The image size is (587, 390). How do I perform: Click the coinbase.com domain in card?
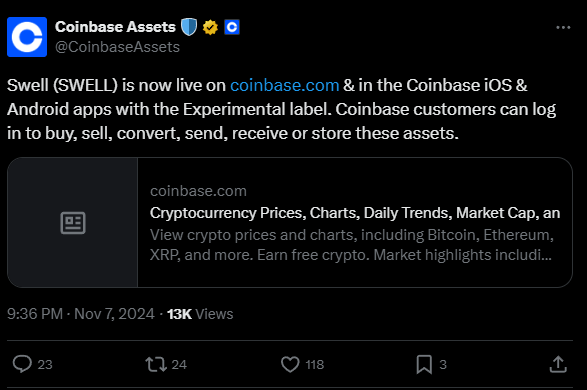198,191
